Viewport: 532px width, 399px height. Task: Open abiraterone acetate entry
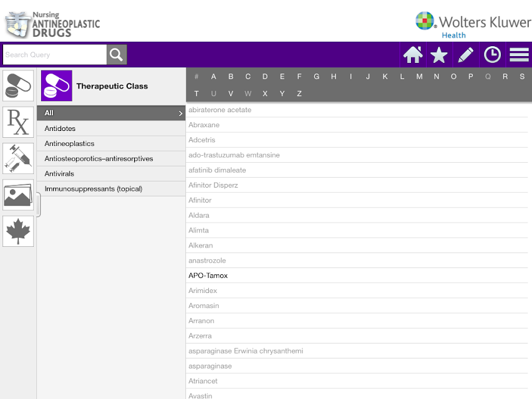coord(357,110)
